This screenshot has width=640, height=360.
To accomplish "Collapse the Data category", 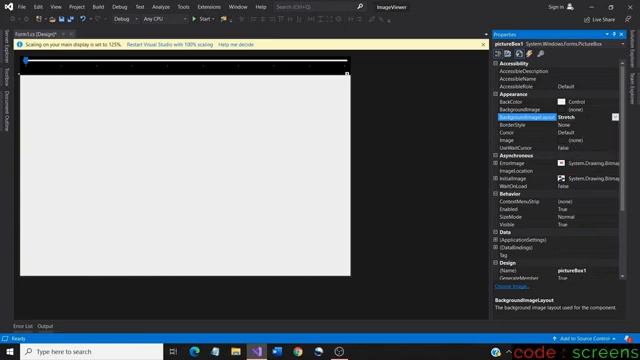I will (x=496, y=232).
